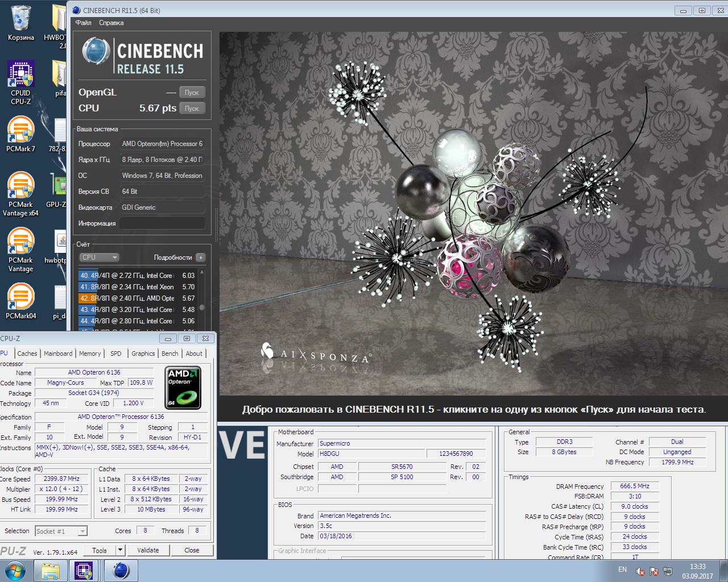Viewport: 728px width, 582px height.
Task: Select highlighted ranking row 42 AMD Opte
Action: (x=138, y=298)
